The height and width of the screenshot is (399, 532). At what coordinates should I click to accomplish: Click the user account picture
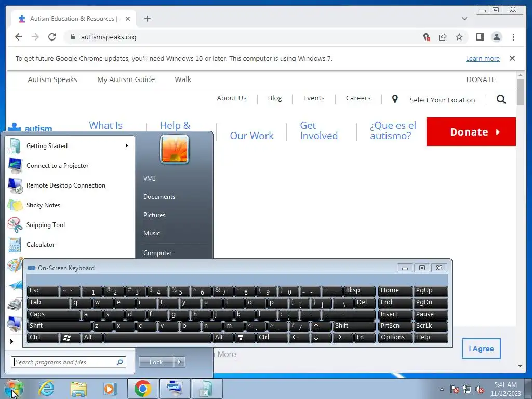[x=175, y=149]
